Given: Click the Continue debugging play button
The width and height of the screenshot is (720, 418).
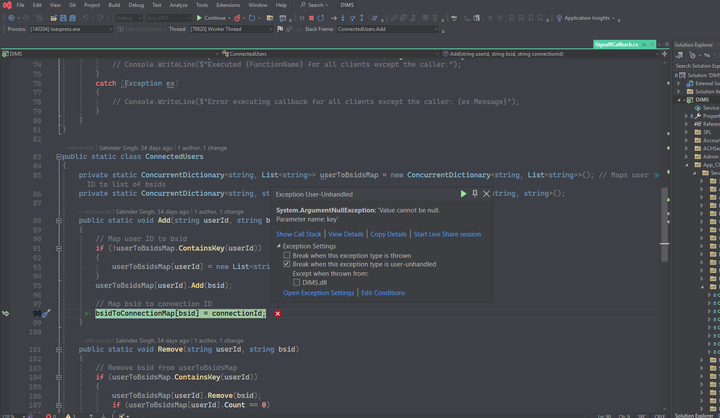Looking at the screenshot, I should coord(199,18).
